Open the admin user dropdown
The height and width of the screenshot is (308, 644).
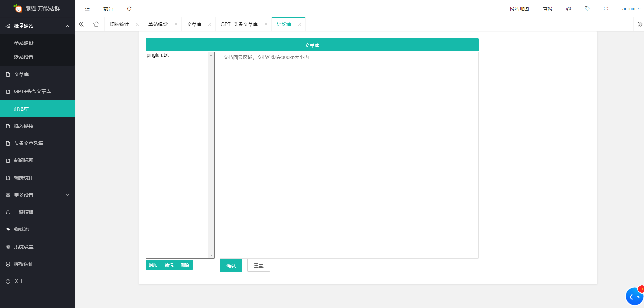631,9
